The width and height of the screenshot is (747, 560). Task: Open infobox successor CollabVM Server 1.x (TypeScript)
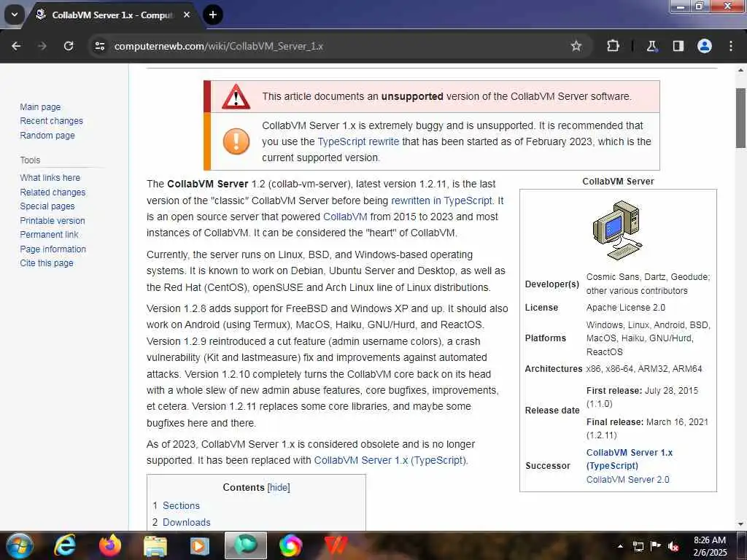[630, 459]
